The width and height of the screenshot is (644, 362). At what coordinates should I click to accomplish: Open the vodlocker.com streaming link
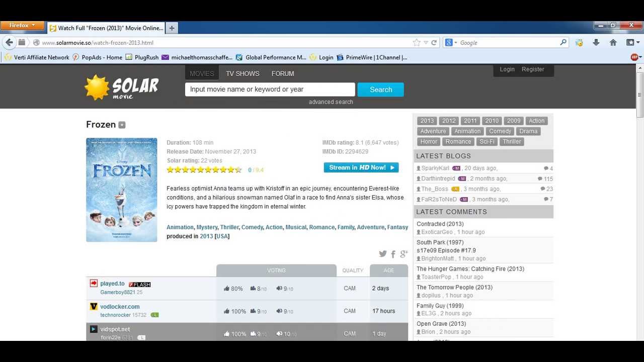pos(120,307)
